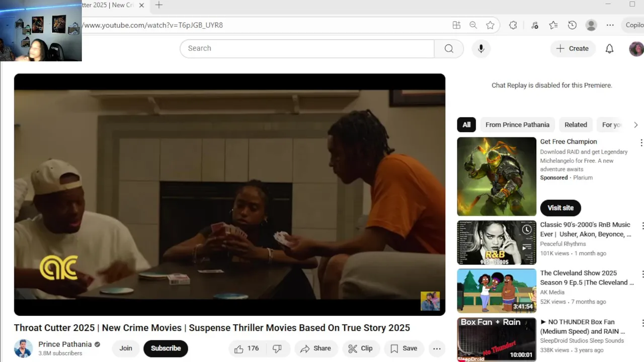Open a new browser tab
Viewport: 644px width, 362px height.
(159, 5)
